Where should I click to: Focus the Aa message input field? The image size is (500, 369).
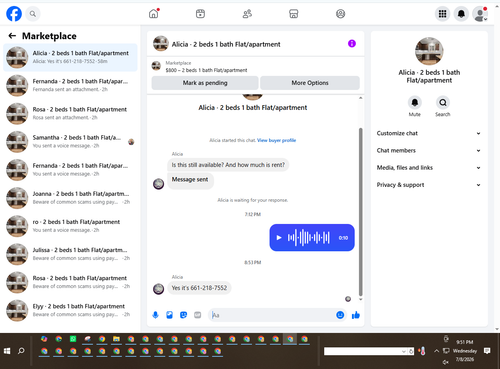tap(273, 315)
